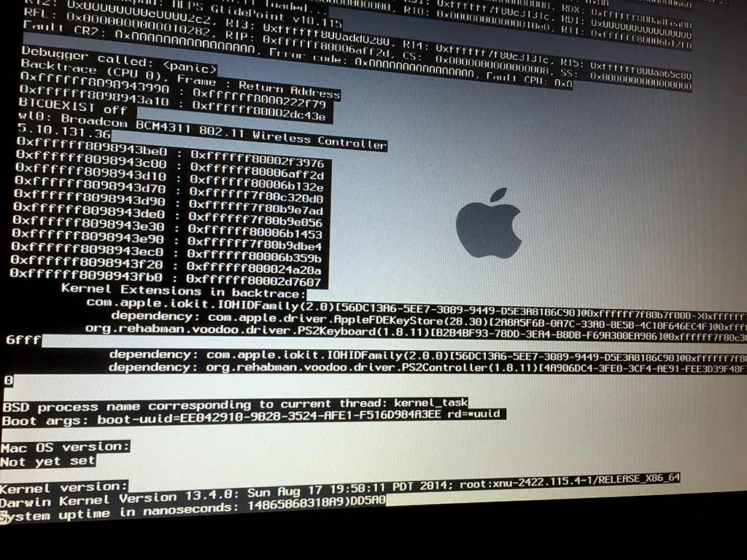The image size is (747, 560).
Task: Select the 'Darwin Kernel Version 13.4.0' line
Action: point(340,490)
